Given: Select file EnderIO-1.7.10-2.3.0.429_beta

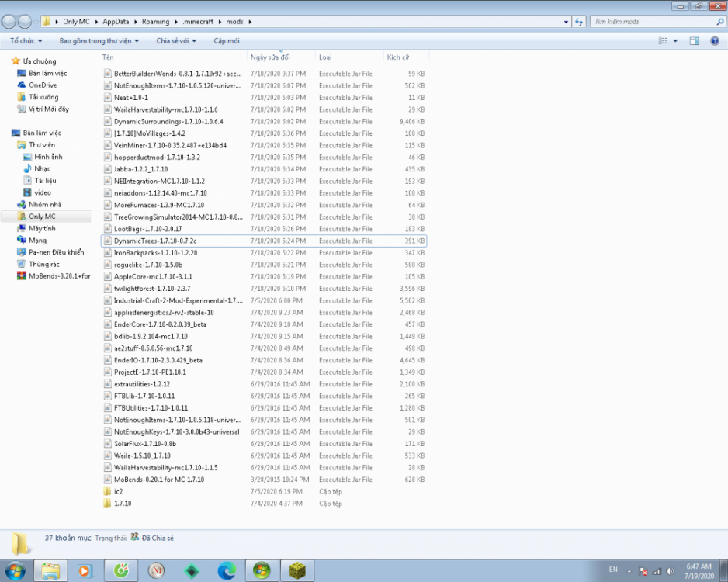Looking at the screenshot, I should 263,360.
